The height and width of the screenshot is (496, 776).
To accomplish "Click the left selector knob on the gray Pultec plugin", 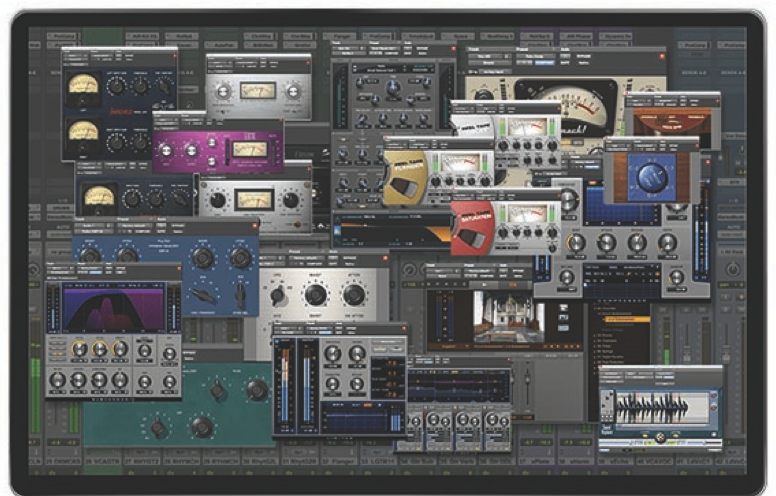I will tap(278, 295).
